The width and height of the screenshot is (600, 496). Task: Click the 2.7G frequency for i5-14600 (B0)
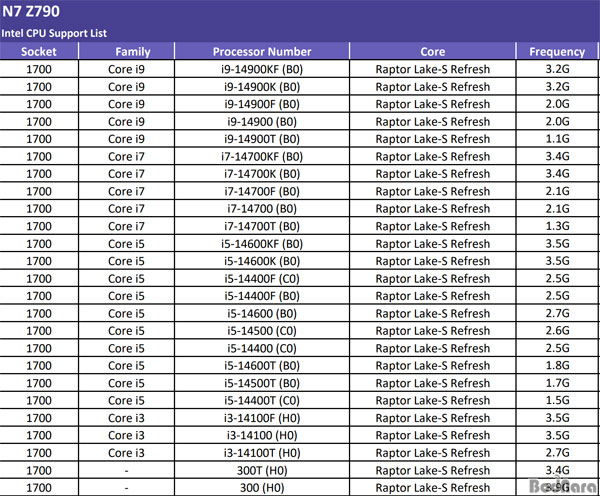click(x=557, y=313)
